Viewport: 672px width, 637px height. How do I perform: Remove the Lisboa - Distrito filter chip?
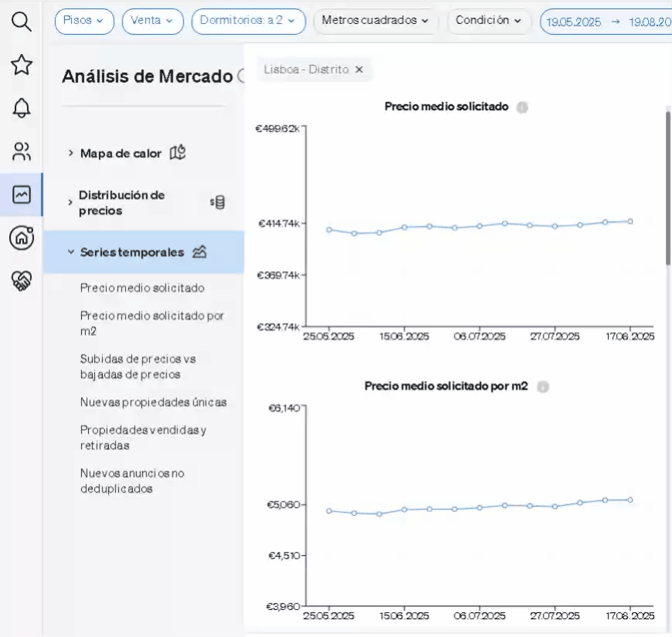358,69
